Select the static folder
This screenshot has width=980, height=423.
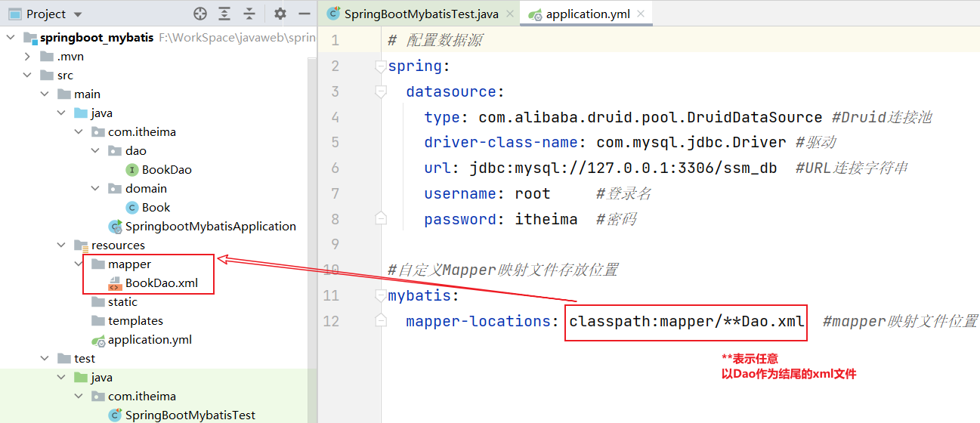[x=122, y=301]
